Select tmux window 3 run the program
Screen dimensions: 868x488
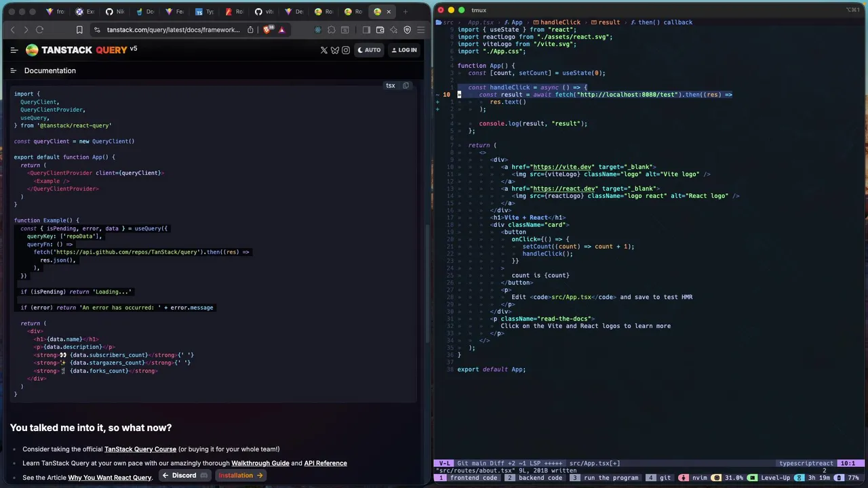(606, 478)
